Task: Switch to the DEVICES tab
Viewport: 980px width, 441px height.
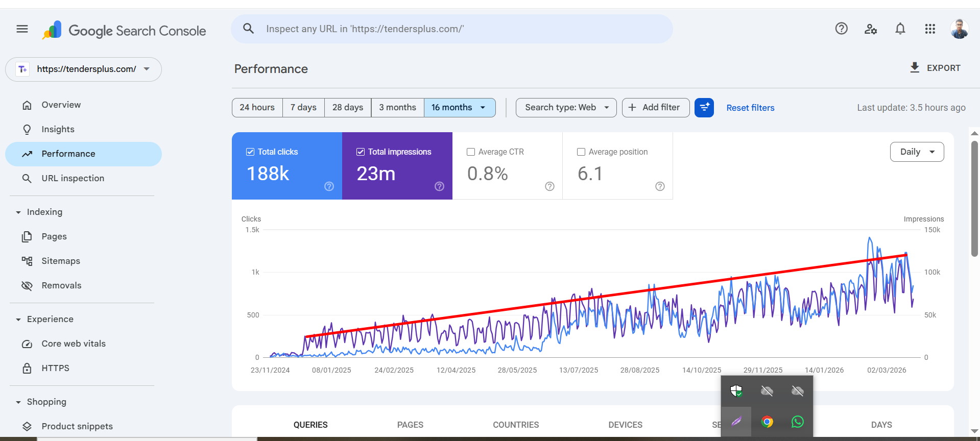Action: point(626,425)
